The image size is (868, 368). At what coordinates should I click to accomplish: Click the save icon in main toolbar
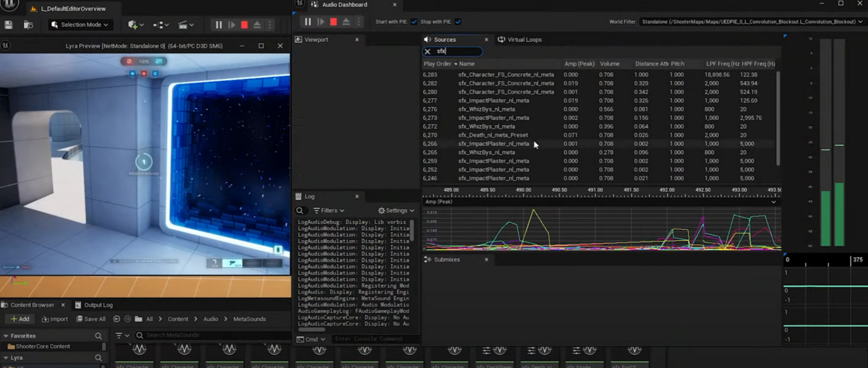(x=9, y=25)
